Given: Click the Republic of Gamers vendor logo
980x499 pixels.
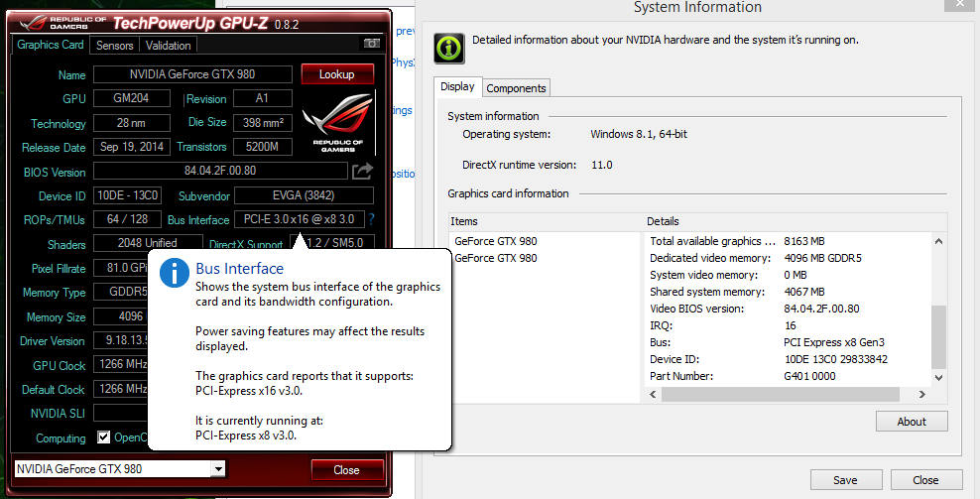Looking at the screenshot, I should coord(338,122).
